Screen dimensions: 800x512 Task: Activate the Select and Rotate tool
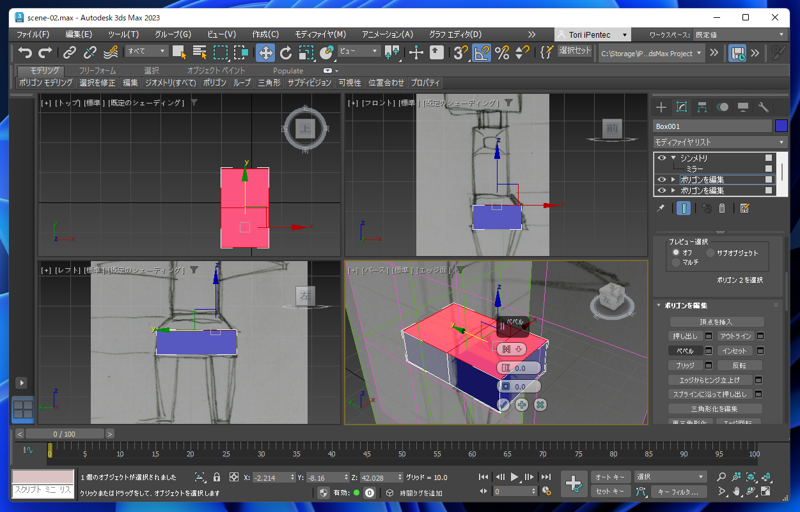pos(286,52)
